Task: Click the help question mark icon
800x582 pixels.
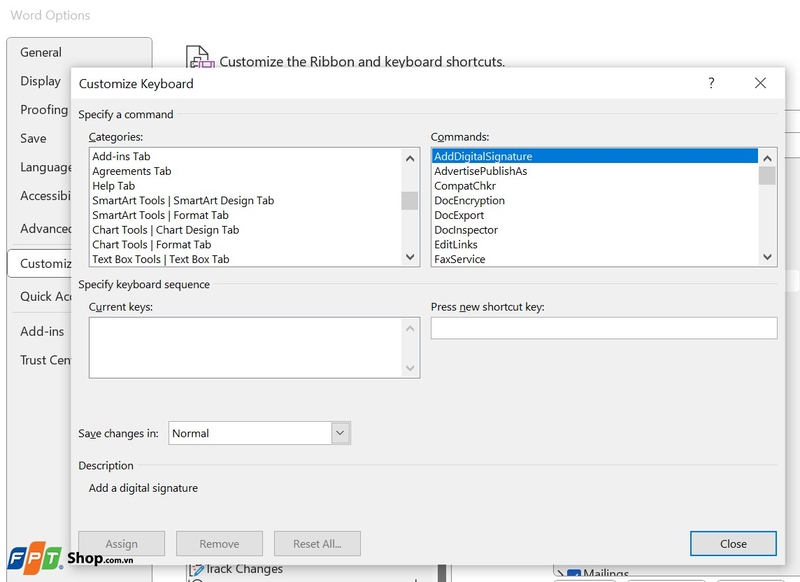Action: click(x=711, y=84)
